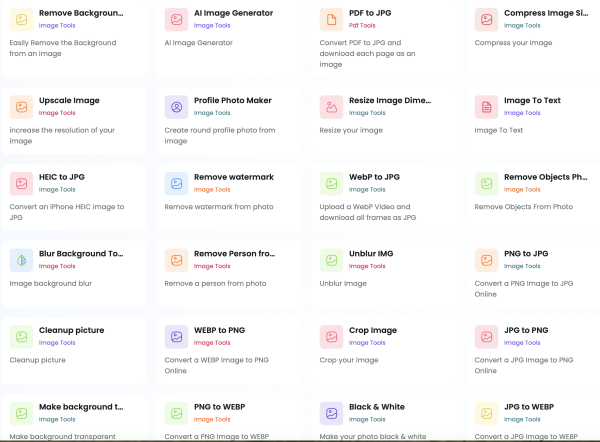
Task: Click Image Tools tag under JPG to PNG
Action: tap(523, 342)
